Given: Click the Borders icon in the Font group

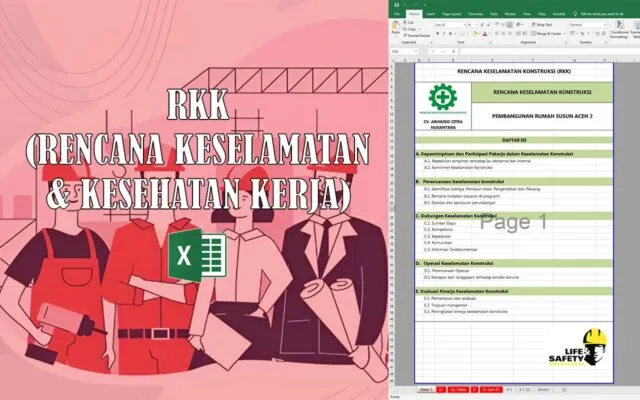Looking at the screenshot, I should [x=462, y=33].
